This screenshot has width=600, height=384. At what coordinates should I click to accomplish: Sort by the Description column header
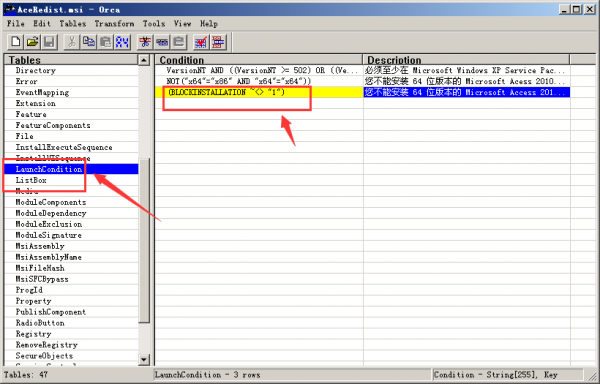tap(466, 60)
